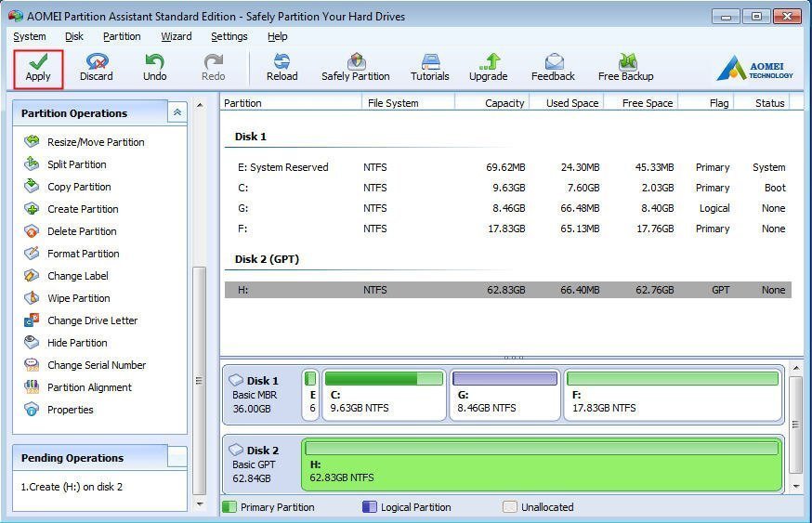Select the C: partition usage bar

point(384,378)
